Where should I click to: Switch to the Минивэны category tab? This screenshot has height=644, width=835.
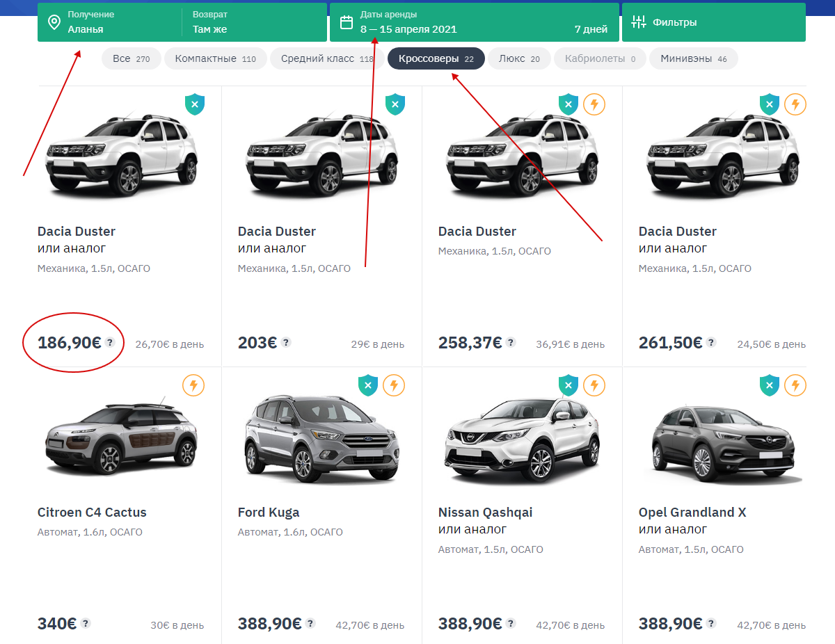(694, 59)
